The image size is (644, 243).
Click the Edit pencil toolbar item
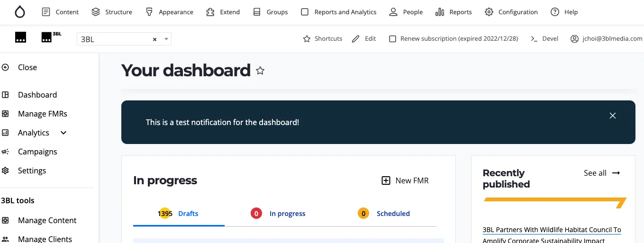click(x=364, y=39)
